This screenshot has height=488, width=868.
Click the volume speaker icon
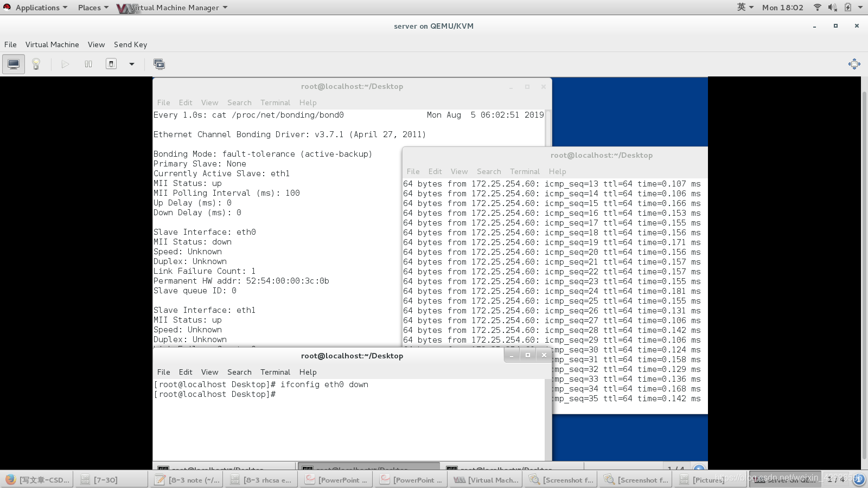[x=832, y=7]
